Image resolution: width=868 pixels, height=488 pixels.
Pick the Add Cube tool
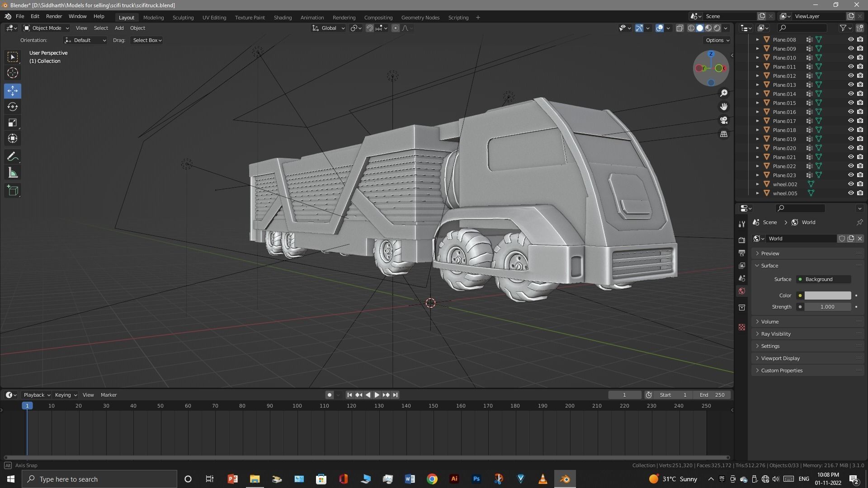[13, 191]
